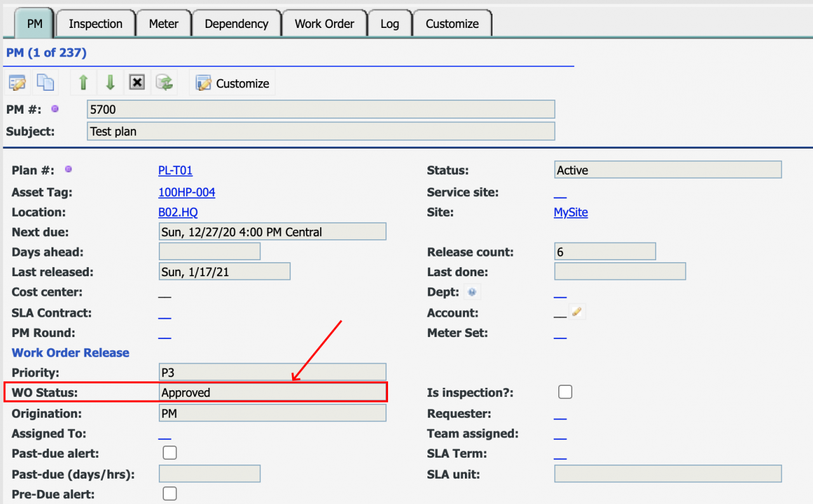Toggle the Pre-Due alert checkbox

coord(170,494)
